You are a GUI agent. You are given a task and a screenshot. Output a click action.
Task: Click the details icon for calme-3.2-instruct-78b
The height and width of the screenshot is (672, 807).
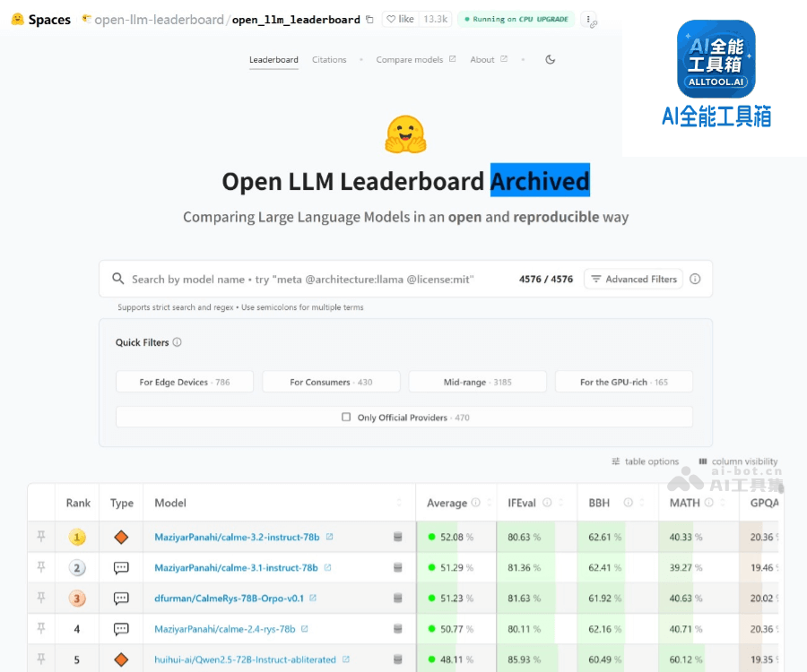pos(398,537)
